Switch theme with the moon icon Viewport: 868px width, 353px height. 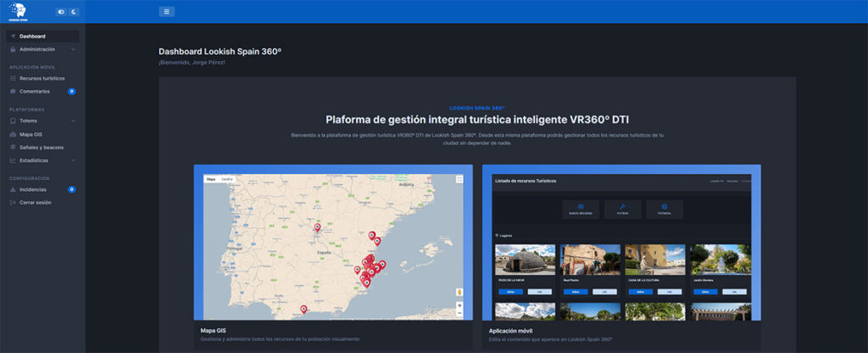(74, 12)
